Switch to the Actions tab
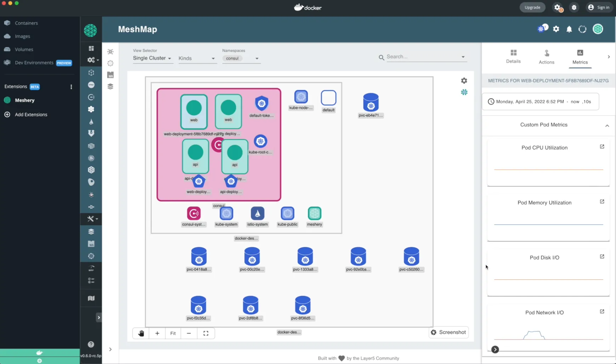 pyautogui.click(x=546, y=57)
